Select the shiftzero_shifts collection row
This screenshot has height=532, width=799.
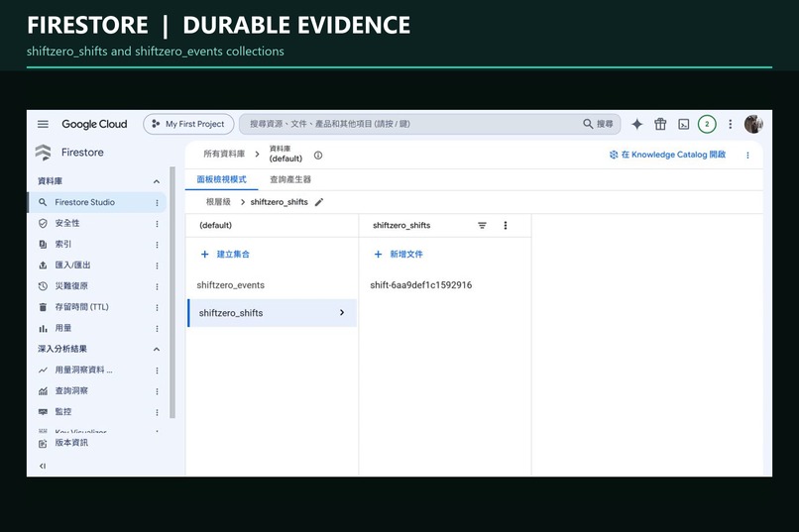(272, 313)
